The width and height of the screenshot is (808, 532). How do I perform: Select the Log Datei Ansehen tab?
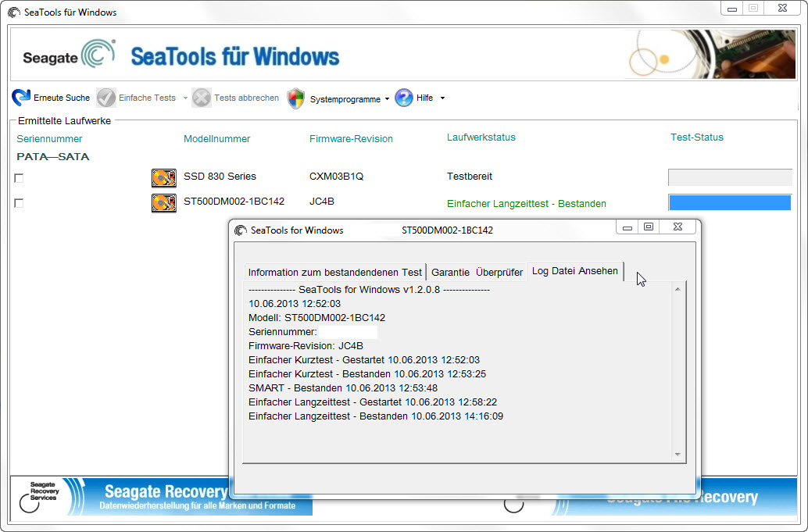pyautogui.click(x=575, y=271)
